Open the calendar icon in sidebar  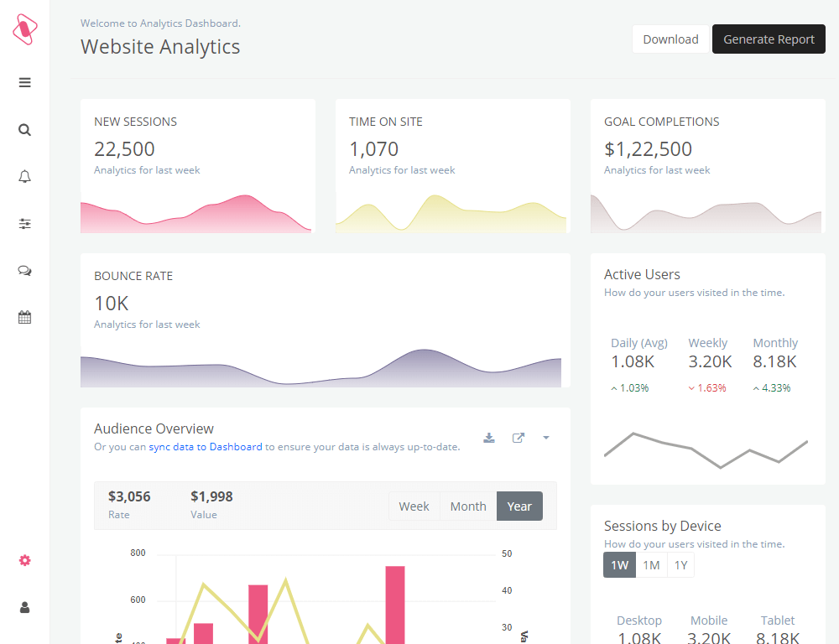tap(24, 317)
